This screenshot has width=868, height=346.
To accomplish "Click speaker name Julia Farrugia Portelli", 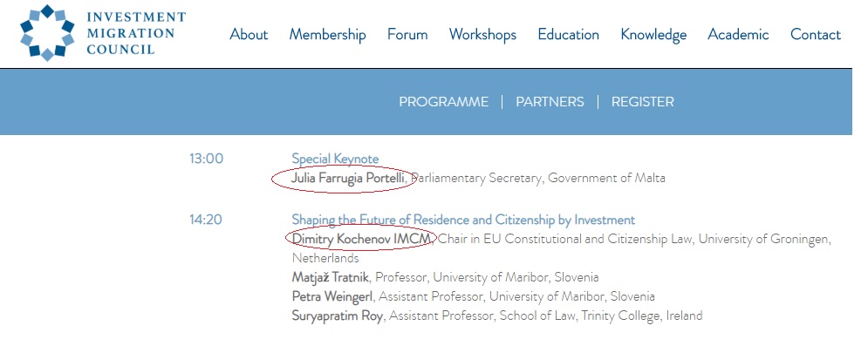I will 348,179.
